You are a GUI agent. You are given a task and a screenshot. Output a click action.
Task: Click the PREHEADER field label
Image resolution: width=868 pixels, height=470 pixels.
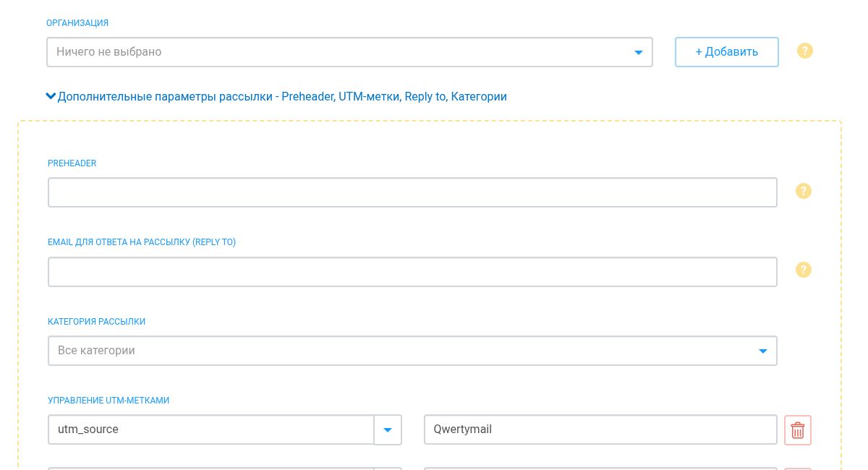pos(72,163)
